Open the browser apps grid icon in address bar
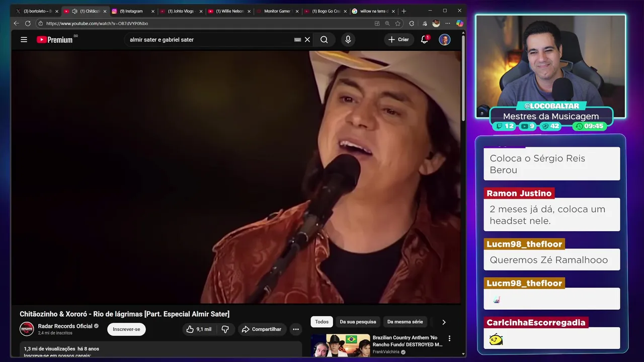This screenshot has height=362, width=644. pyautogui.click(x=377, y=23)
